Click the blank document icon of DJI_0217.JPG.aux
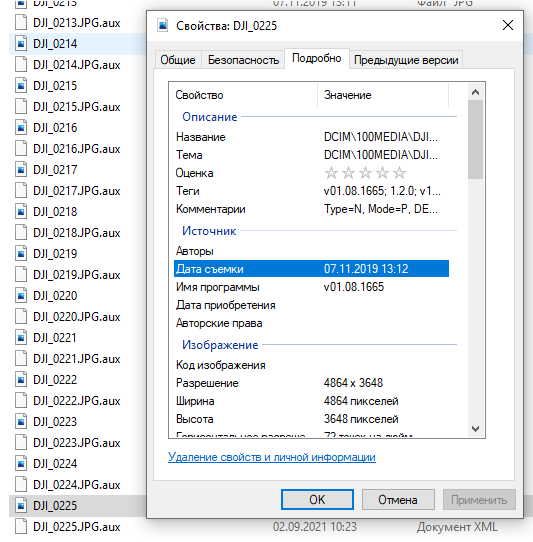The image size is (533, 542). (21, 191)
